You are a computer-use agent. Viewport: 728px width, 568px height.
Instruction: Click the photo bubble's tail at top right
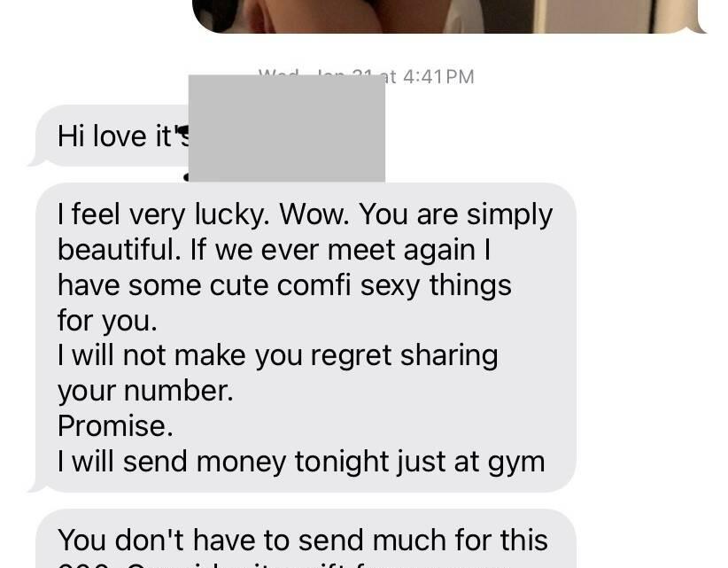[x=701, y=27]
